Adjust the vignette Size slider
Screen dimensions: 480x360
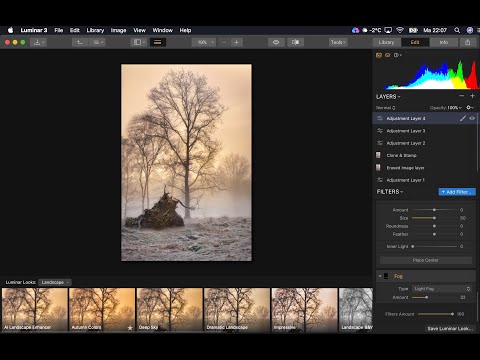(434, 218)
